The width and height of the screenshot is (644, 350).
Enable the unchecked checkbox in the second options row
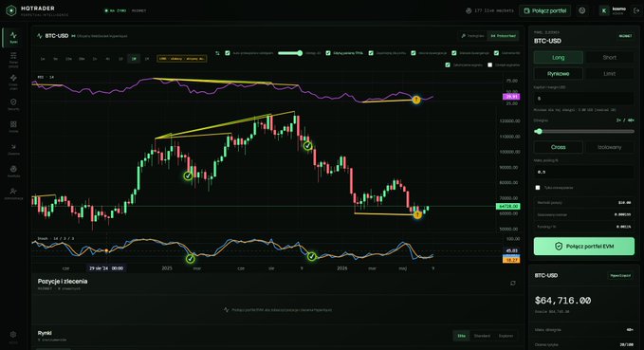pos(490,64)
